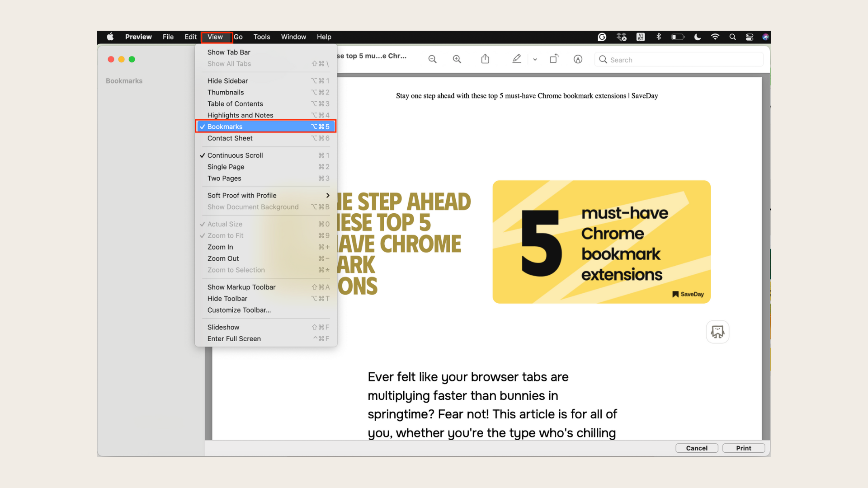Toggle Actual Size zoom level
868x488 pixels.
225,224
